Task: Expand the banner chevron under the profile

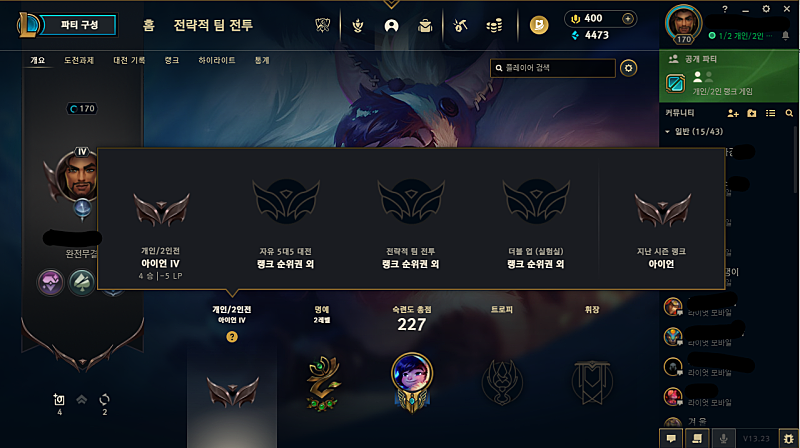Action: pos(82,400)
